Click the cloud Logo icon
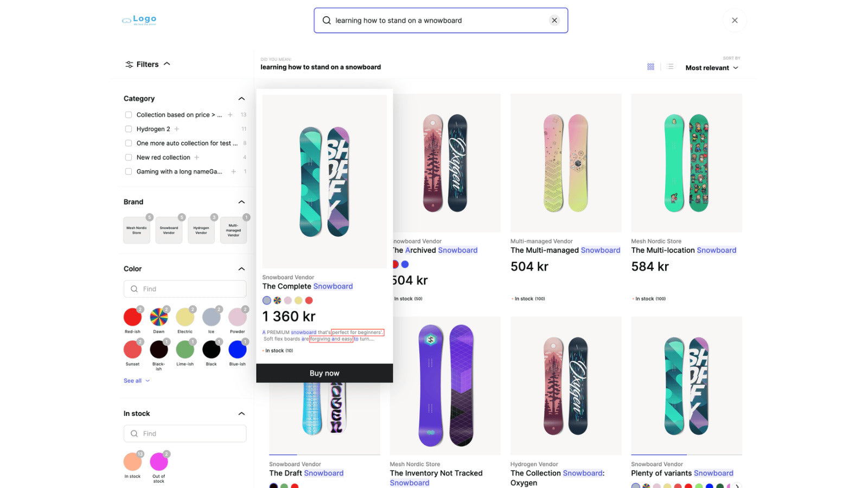This screenshot has width=868, height=488. click(126, 20)
